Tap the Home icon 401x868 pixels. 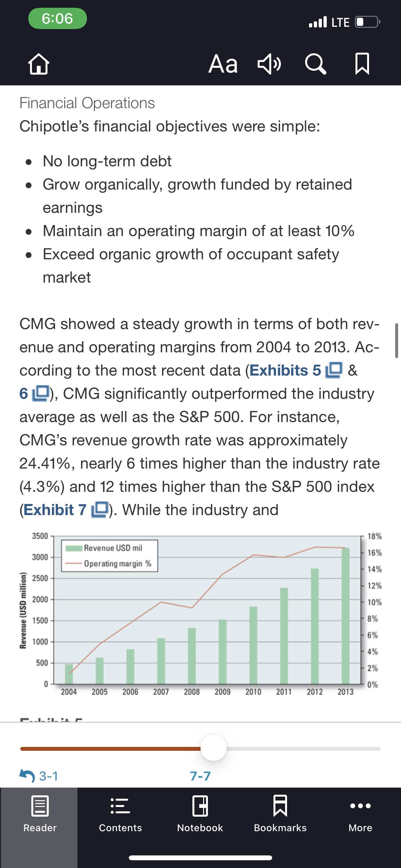point(39,64)
